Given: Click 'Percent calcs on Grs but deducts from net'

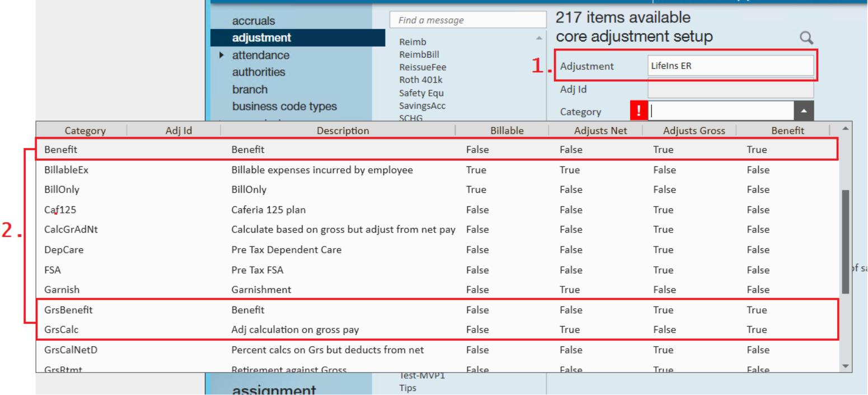Looking at the screenshot, I should [327, 350].
